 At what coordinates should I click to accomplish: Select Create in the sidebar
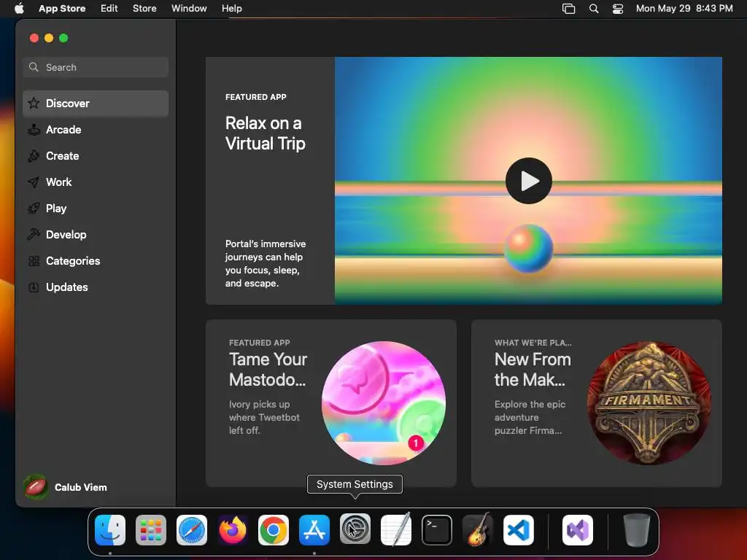pos(96,156)
